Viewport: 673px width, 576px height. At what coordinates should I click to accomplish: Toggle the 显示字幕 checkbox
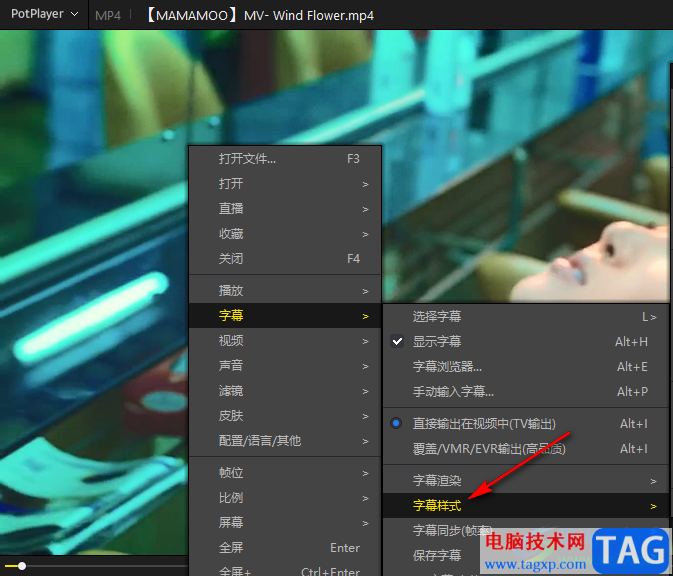(x=397, y=342)
